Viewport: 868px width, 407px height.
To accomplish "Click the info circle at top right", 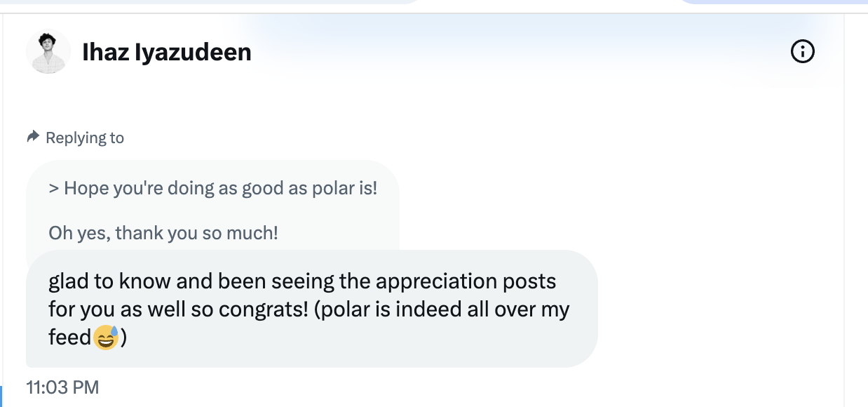I will [x=802, y=51].
